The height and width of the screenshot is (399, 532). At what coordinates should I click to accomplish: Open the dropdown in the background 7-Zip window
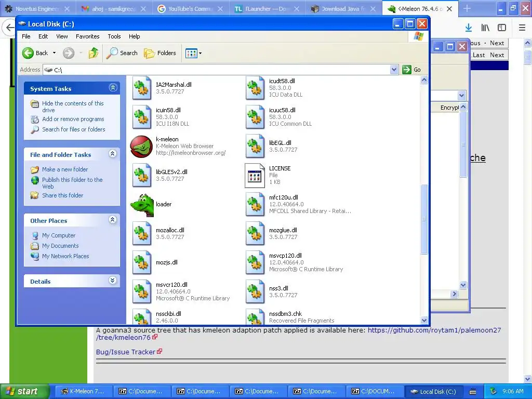click(461, 96)
